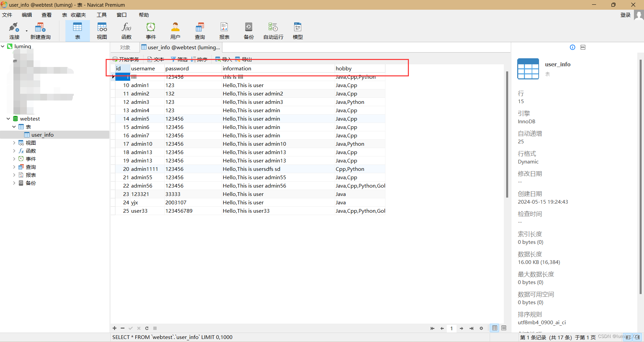644x342 pixels.
Task: Click the refresh icon in the bottom bar
Action: (x=147, y=328)
